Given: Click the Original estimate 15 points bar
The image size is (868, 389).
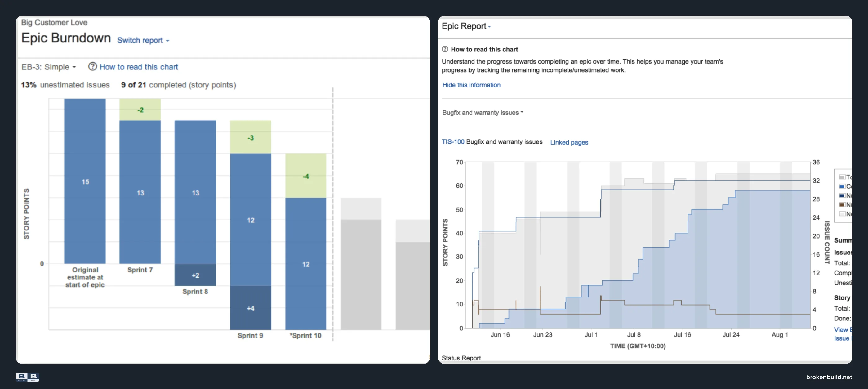Looking at the screenshot, I should (85, 181).
